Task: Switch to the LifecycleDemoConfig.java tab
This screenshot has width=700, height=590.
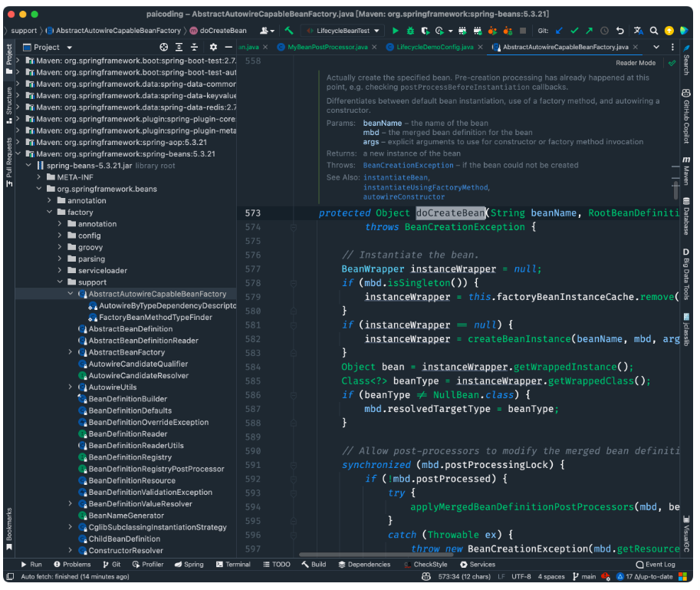Action: pos(435,47)
